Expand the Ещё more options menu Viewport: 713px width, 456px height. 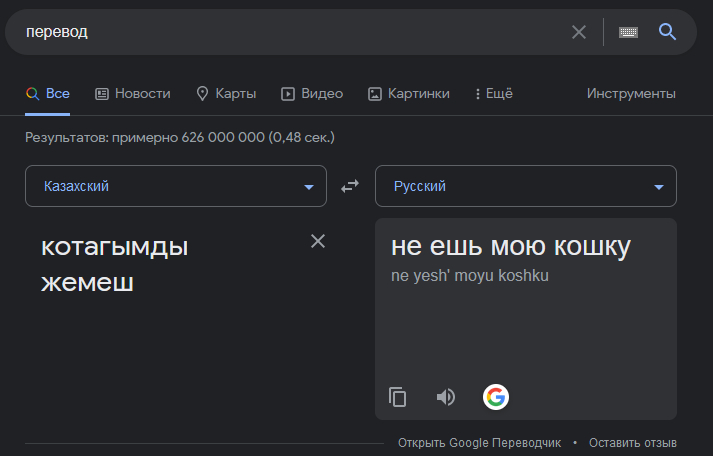click(493, 94)
